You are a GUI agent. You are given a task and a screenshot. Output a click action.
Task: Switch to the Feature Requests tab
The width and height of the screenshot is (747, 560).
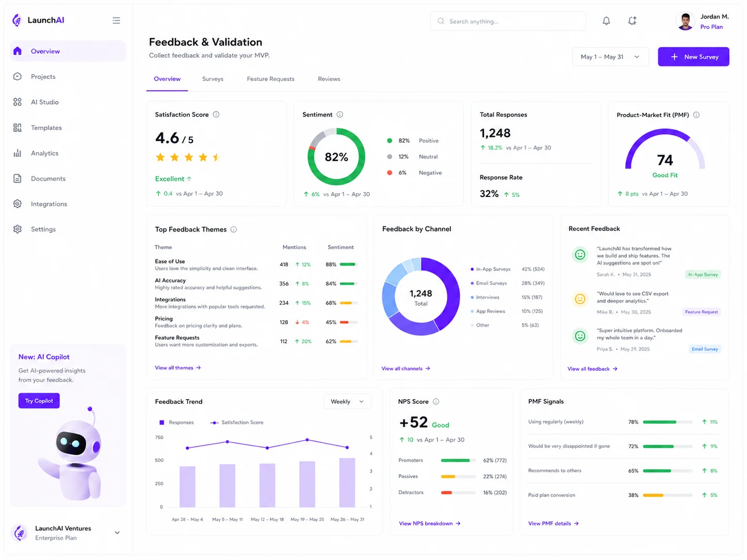pos(270,79)
